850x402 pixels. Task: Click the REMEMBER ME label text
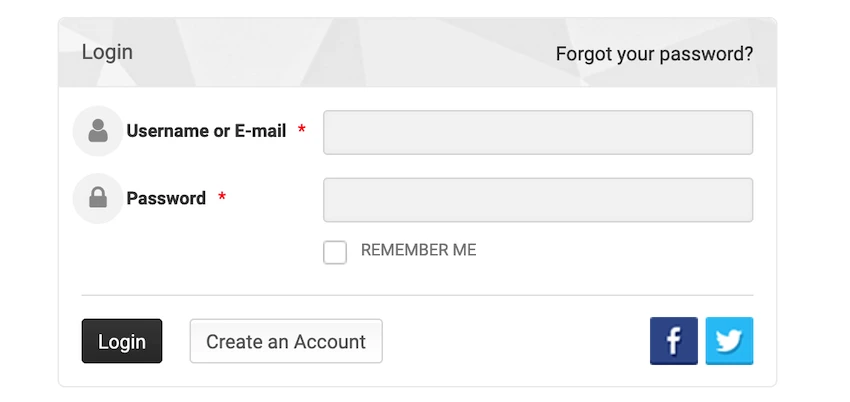[418, 250]
